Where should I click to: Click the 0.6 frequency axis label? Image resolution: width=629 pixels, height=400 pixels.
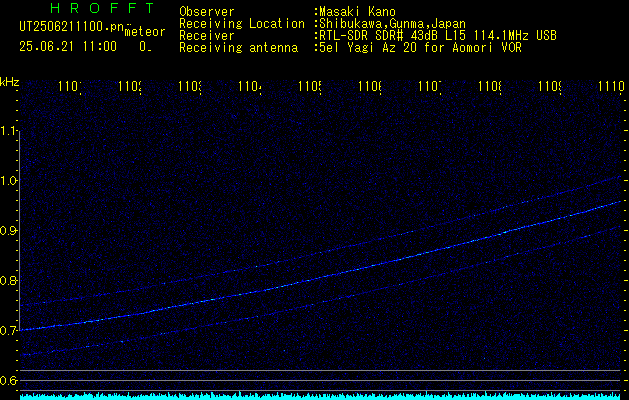(x=9, y=380)
